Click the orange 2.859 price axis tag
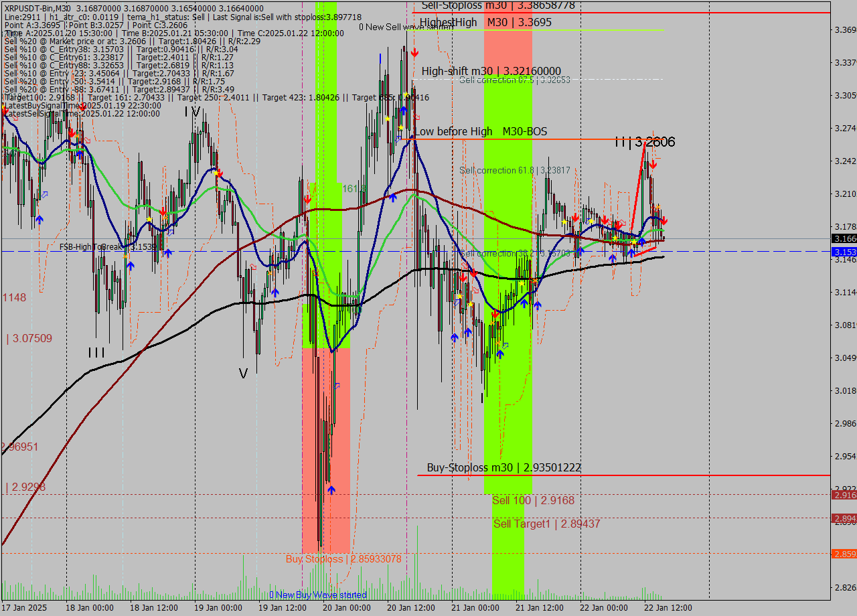The width and height of the screenshot is (857, 616). coord(844,554)
